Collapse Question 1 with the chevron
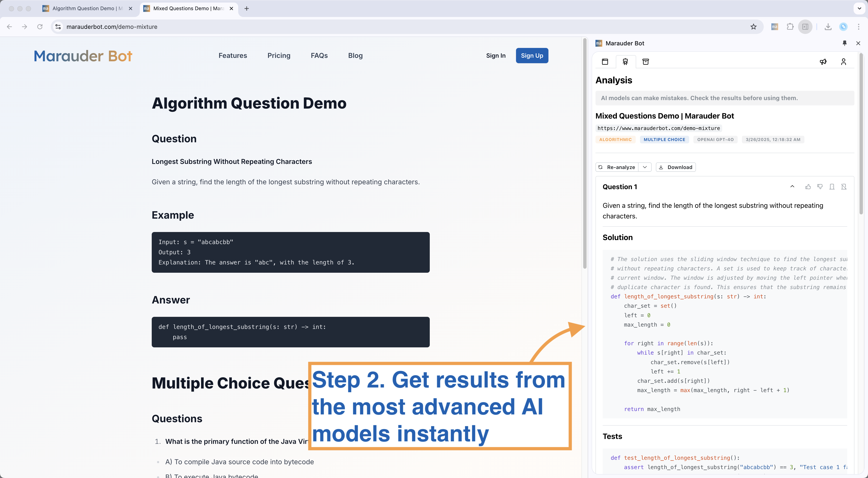The image size is (868, 478). point(792,187)
